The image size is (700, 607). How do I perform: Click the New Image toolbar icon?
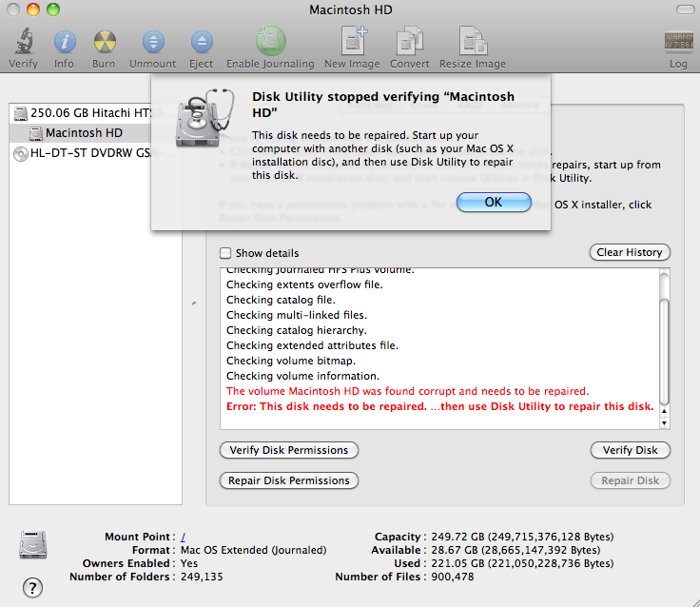(353, 41)
